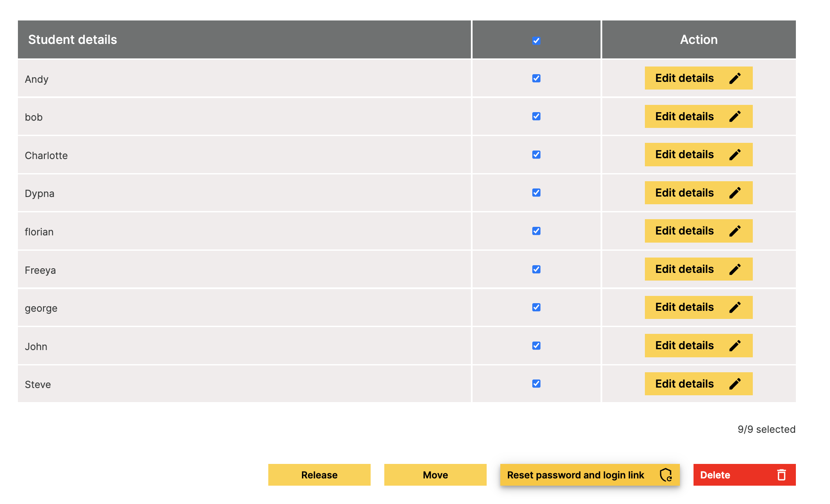
Task: Click the Move button
Action: 435,475
